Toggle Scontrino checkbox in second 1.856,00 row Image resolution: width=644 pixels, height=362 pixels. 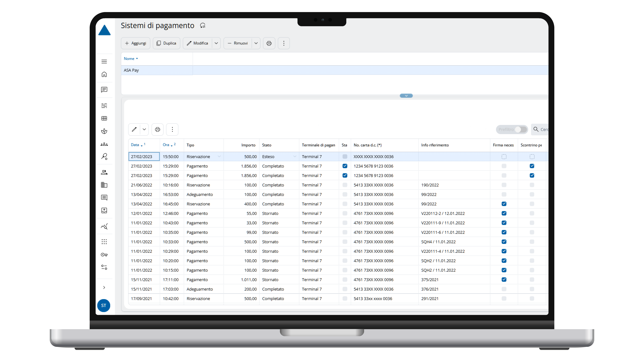click(x=532, y=175)
